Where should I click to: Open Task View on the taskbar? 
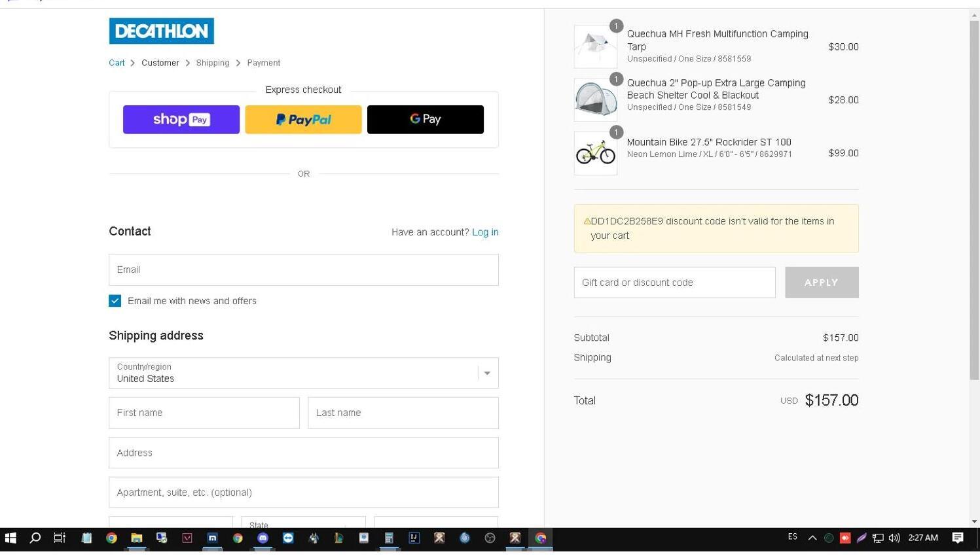pos(60,538)
